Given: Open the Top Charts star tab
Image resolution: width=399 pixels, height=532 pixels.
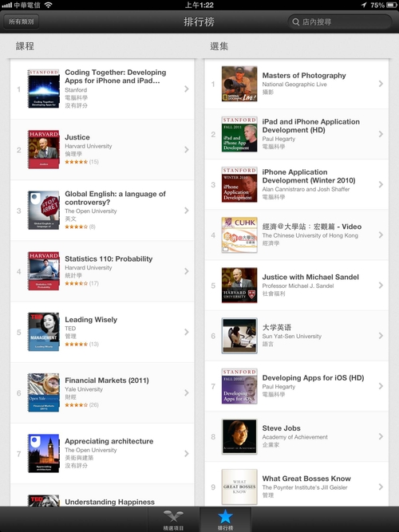Looking at the screenshot, I should (225, 519).
